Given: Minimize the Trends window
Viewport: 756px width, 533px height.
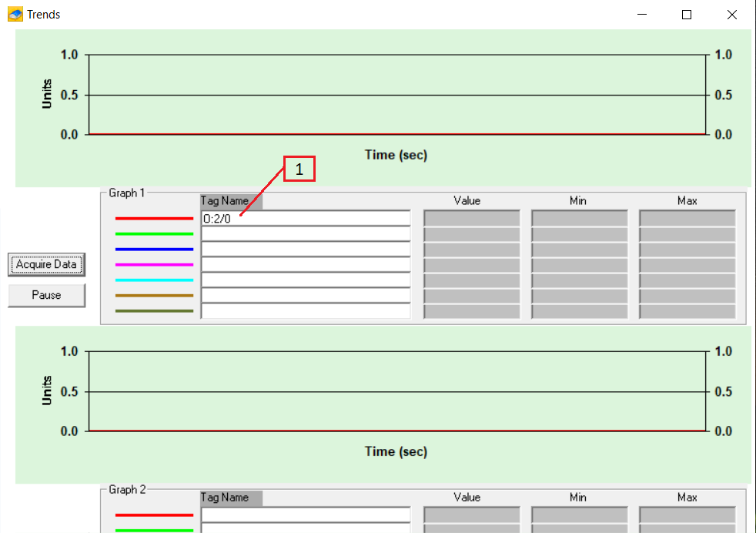Looking at the screenshot, I should pos(642,15).
